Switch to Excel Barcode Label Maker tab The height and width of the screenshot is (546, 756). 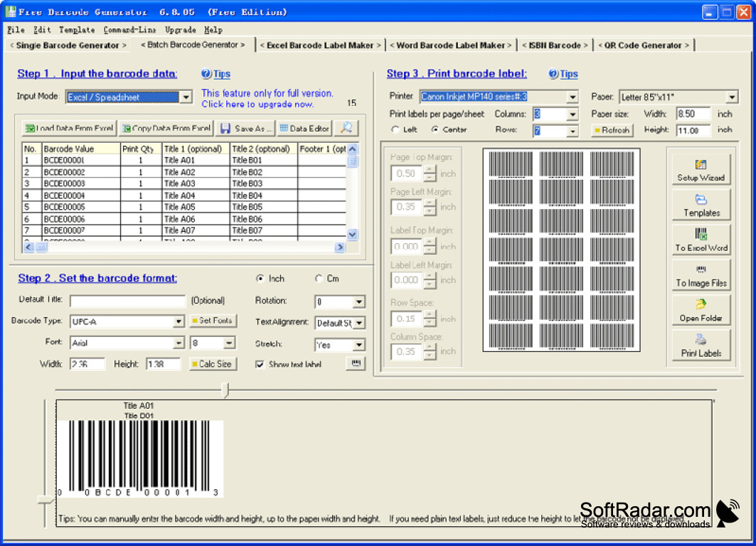(320, 45)
